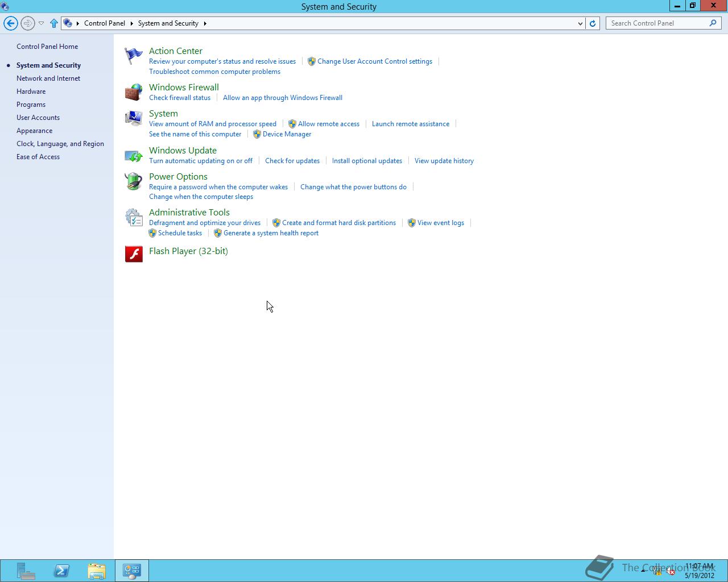
Task: Open the recent pages dropdown arrow
Action: pyautogui.click(x=41, y=23)
